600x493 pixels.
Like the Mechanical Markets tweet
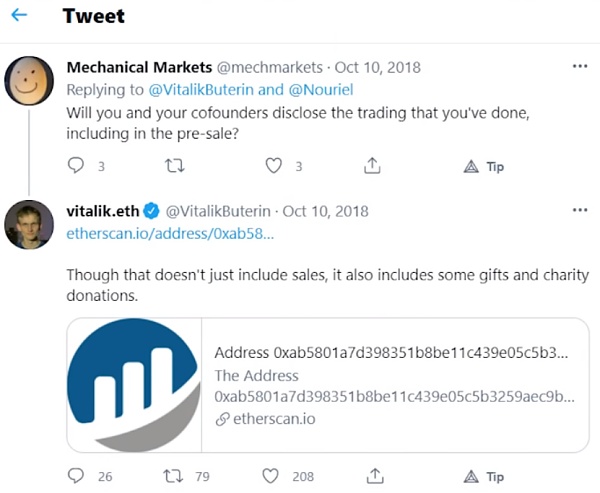click(x=273, y=166)
